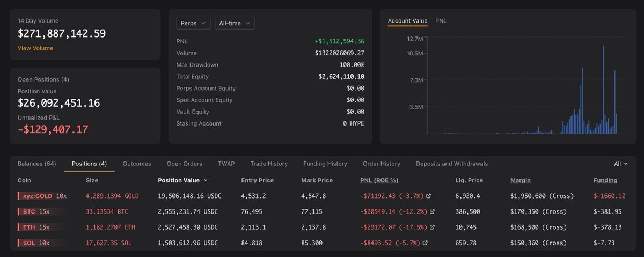644x257 pixels.
Task: Go to Funding History tab
Action: point(325,164)
